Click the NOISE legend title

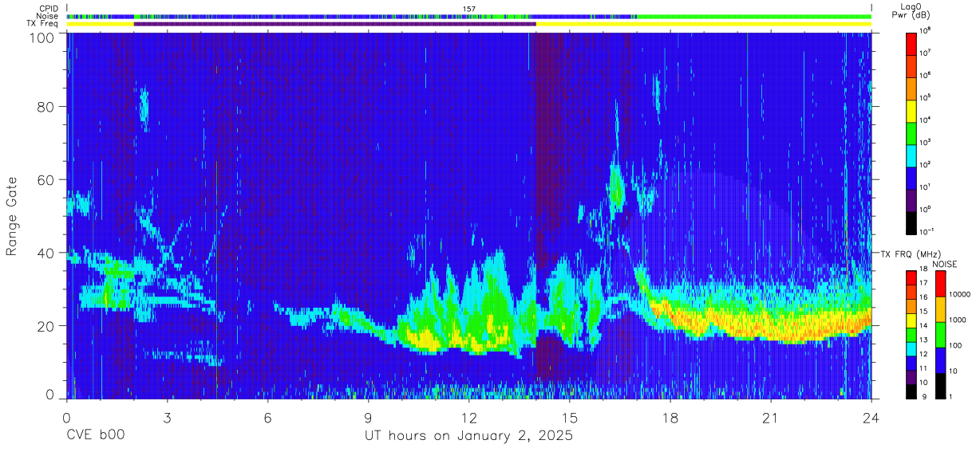946,263
